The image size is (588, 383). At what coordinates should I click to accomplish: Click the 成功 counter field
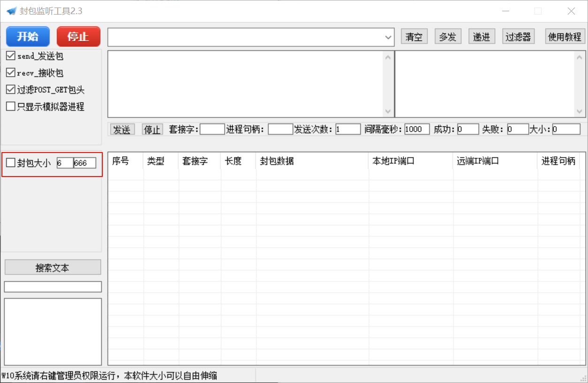pyautogui.click(x=468, y=129)
